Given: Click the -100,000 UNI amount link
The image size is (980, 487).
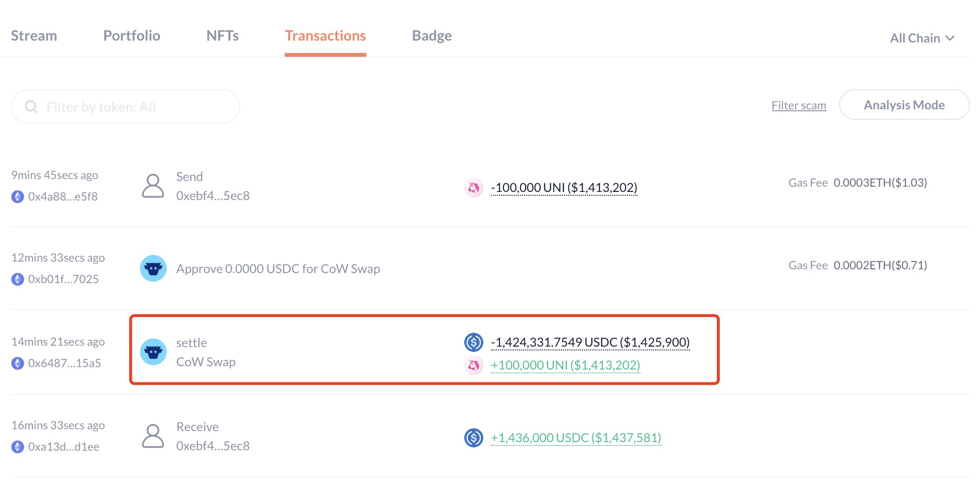Looking at the screenshot, I should tap(564, 188).
